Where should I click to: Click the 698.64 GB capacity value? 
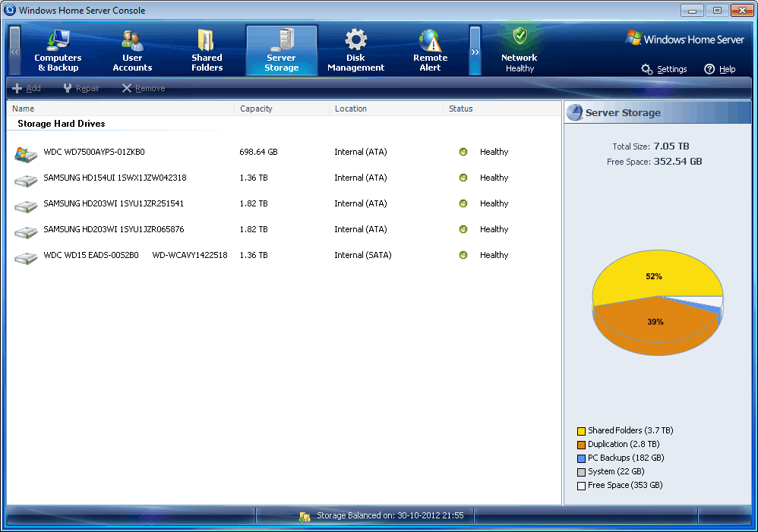259,152
